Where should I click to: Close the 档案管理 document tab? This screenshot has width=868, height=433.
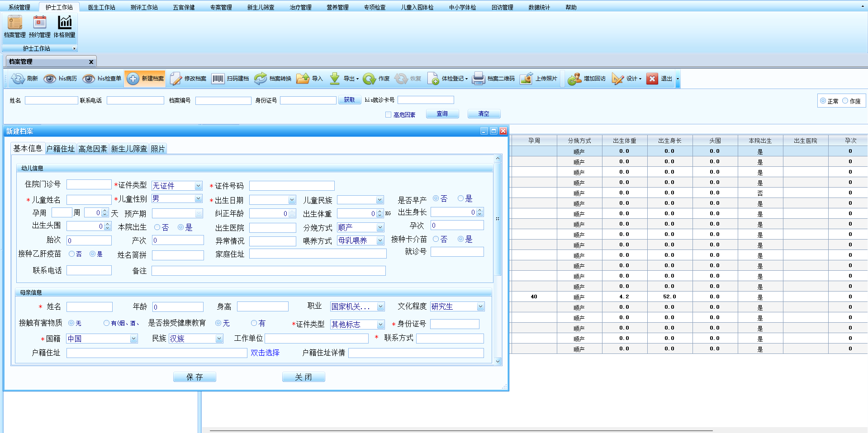point(91,62)
